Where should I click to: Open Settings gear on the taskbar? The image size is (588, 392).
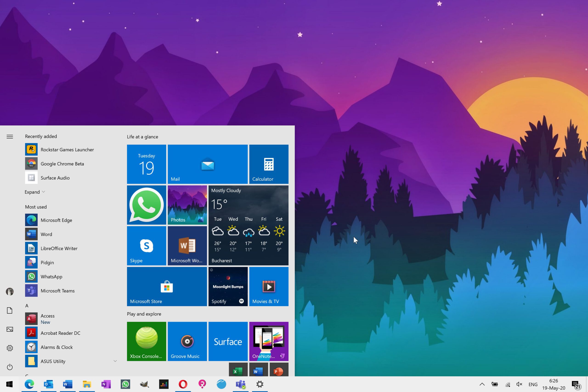[260, 384]
